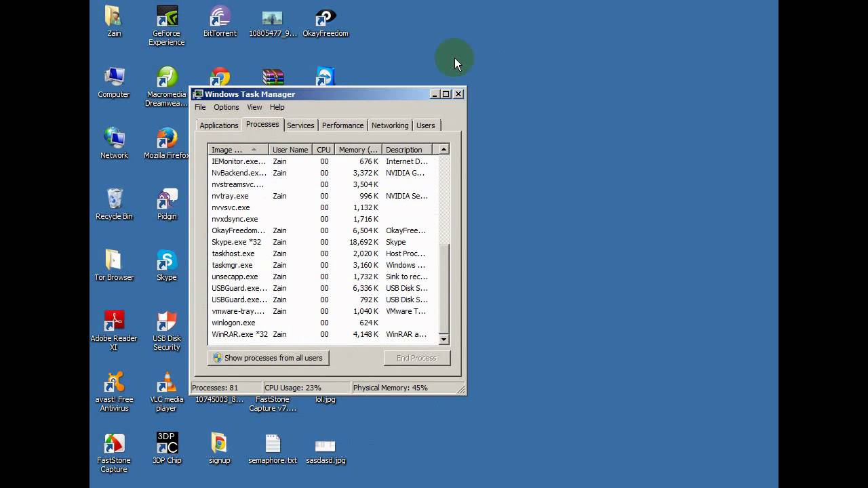Click the 6,336 K USBGuard memory value
868x488 pixels.
coord(366,288)
